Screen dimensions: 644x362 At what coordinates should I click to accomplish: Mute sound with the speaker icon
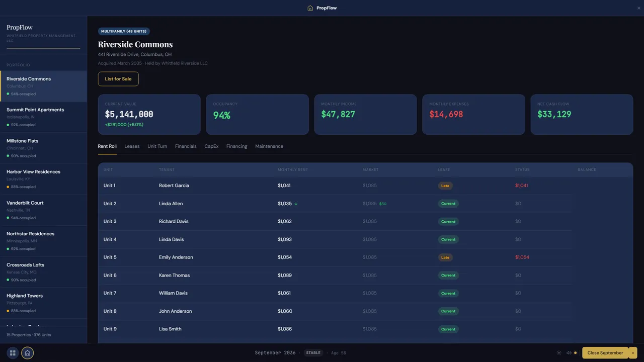(x=569, y=353)
